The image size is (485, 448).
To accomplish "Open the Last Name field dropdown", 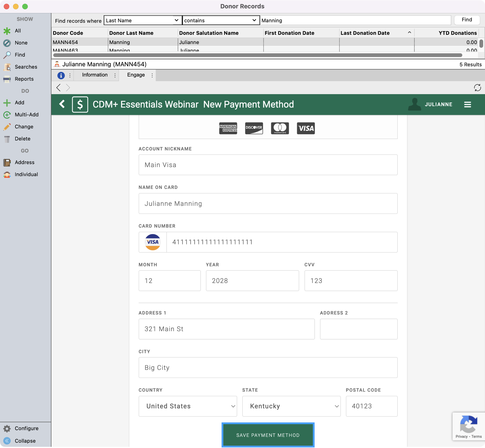I will [x=142, y=20].
